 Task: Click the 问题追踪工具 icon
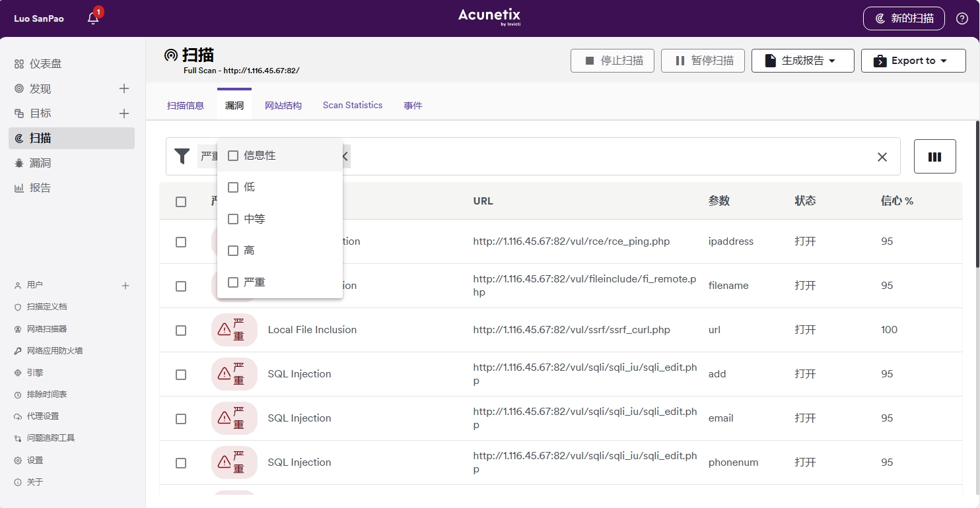tap(18, 438)
